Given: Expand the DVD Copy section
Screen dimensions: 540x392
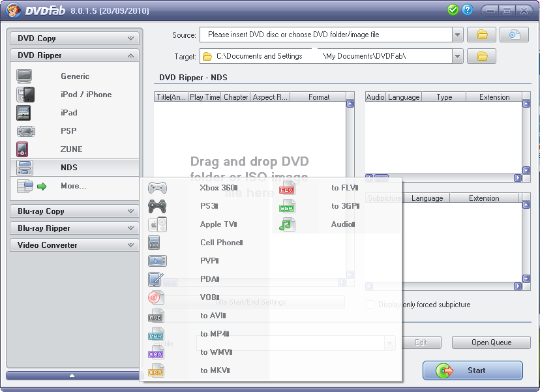Looking at the screenshot, I should tap(75, 38).
